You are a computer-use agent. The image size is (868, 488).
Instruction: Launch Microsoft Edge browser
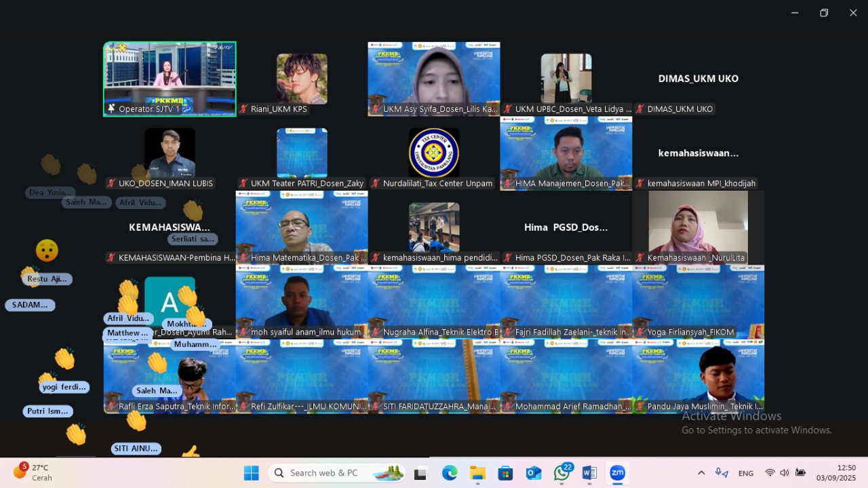point(450,473)
